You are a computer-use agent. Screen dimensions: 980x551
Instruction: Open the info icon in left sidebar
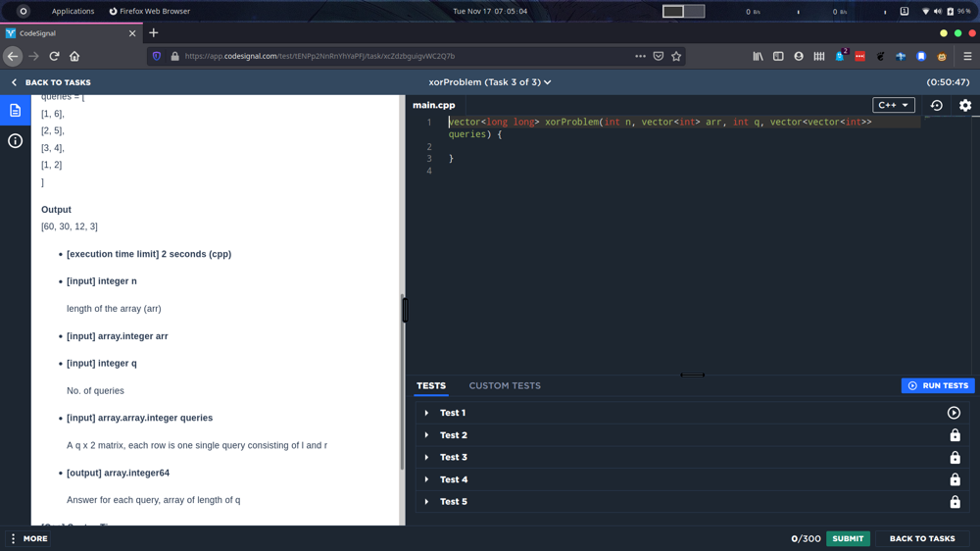tap(15, 141)
